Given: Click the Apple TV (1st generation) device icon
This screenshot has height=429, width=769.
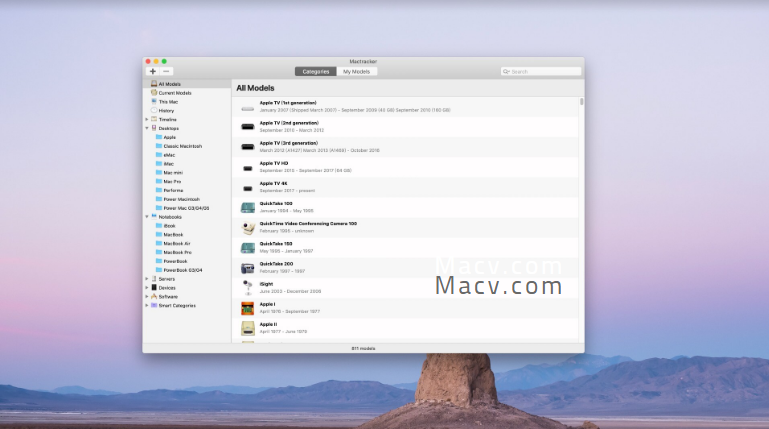Looking at the screenshot, I should 248,109.
